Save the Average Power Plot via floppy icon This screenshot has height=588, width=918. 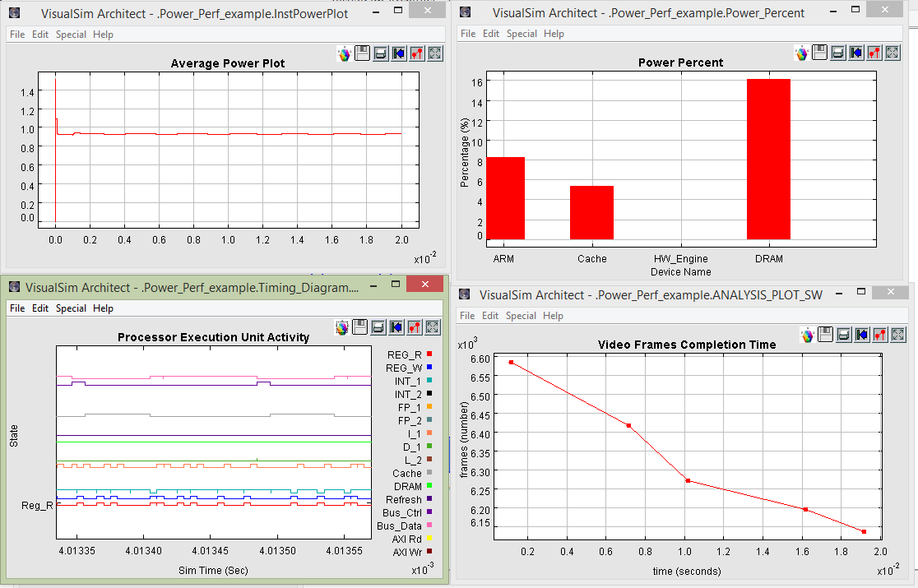point(362,53)
